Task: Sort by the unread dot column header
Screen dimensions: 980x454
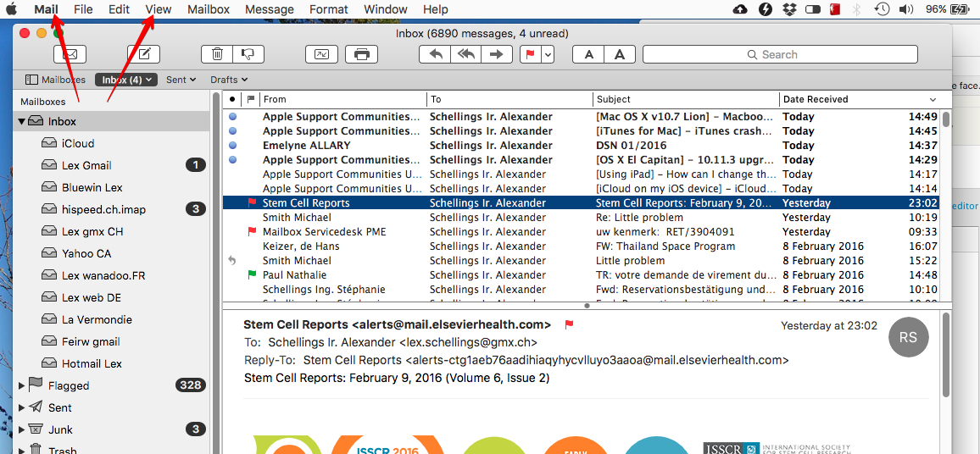Action: click(232, 98)
